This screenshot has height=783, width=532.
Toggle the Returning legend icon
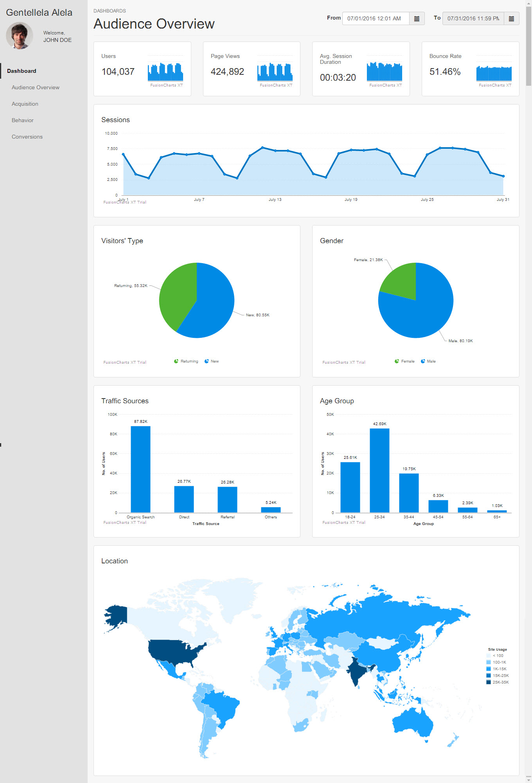point(176,361)
